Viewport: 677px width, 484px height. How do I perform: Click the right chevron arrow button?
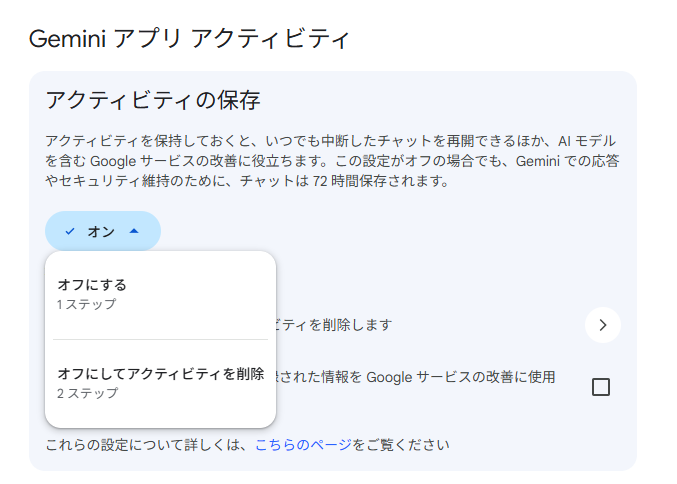(602, 325)
